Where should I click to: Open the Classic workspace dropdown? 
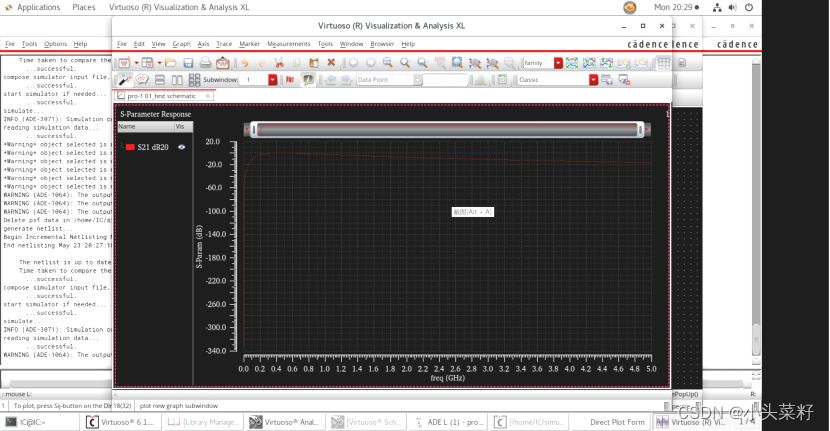593,80
